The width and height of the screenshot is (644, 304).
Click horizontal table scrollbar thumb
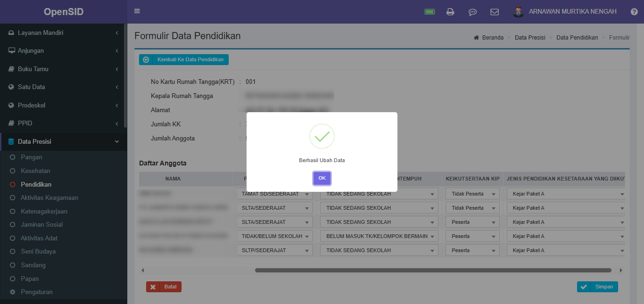433,271
